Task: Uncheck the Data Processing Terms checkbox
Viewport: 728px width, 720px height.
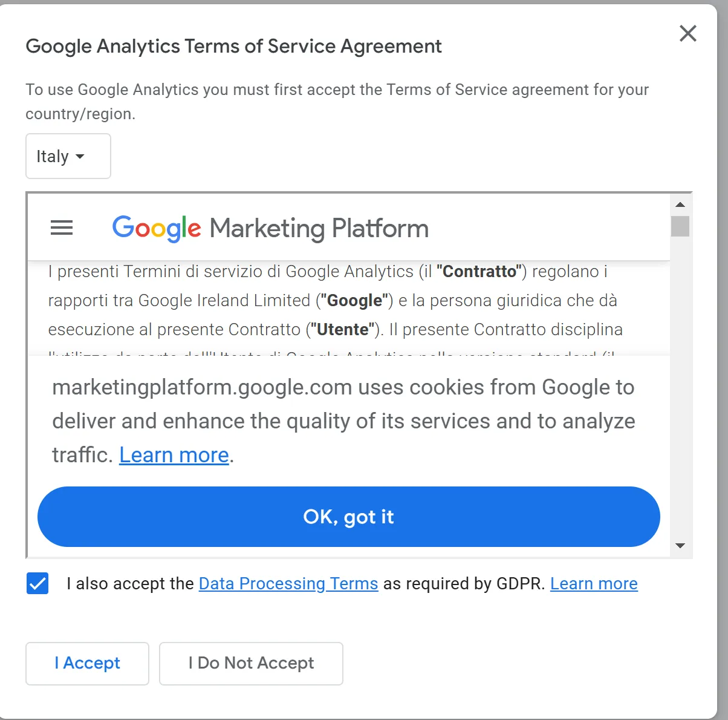Action: [37, 583]
